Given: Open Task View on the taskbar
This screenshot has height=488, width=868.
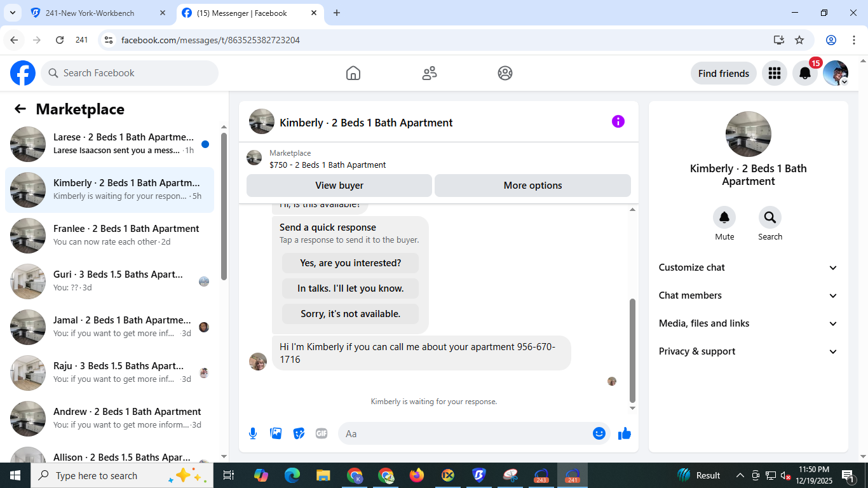Looking at the screenshot, I should point(229,475).
